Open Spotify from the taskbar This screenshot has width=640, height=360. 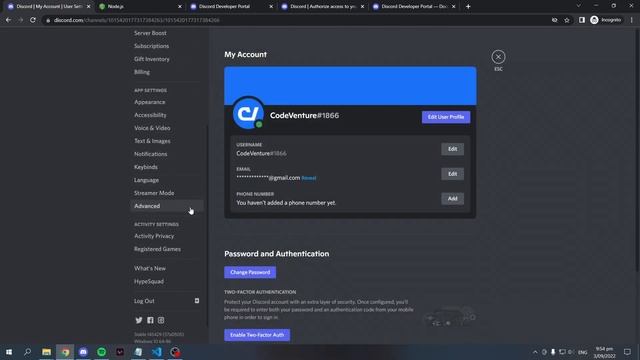pos(102,352)
